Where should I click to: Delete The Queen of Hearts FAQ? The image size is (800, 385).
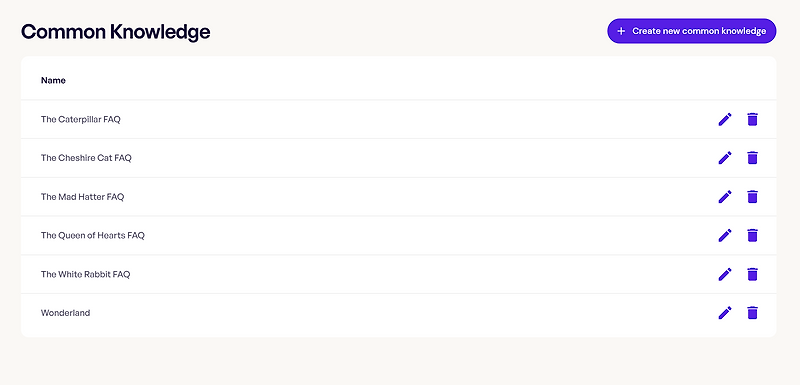[752, 236]
